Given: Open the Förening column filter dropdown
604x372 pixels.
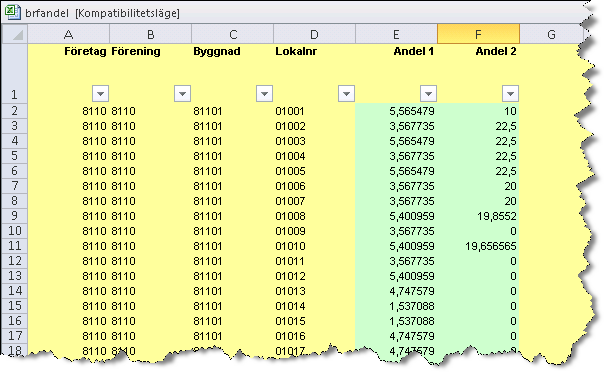Looking at the screenshot, I should point(183,94).
